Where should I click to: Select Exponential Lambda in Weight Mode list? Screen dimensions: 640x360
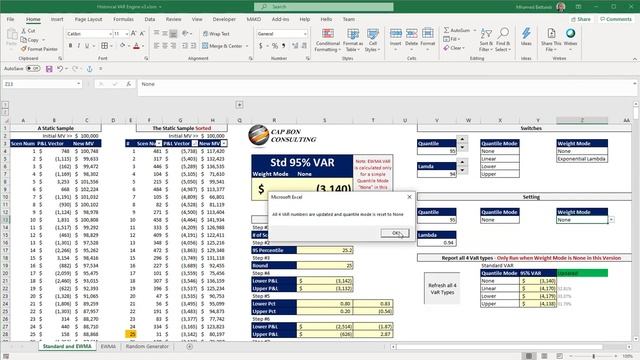(x=582, y=159)
